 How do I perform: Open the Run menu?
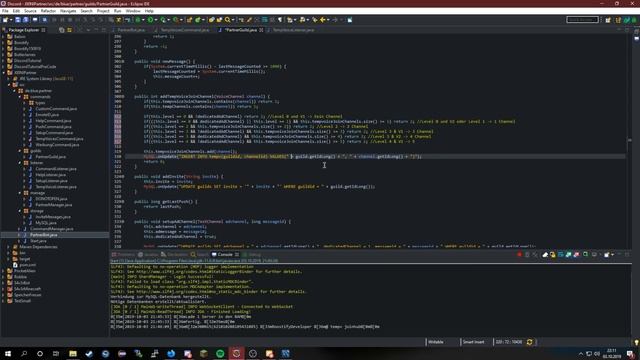[x=118, y=11]
